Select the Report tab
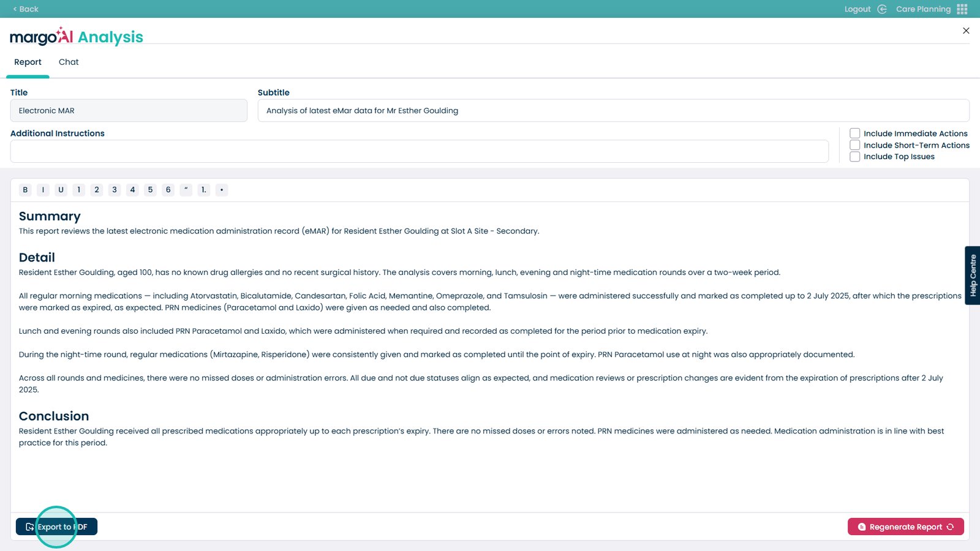 coord(28,62)
